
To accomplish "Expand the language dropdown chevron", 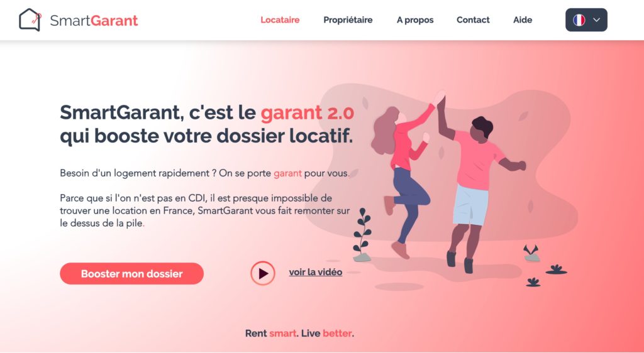I will 597,19.
